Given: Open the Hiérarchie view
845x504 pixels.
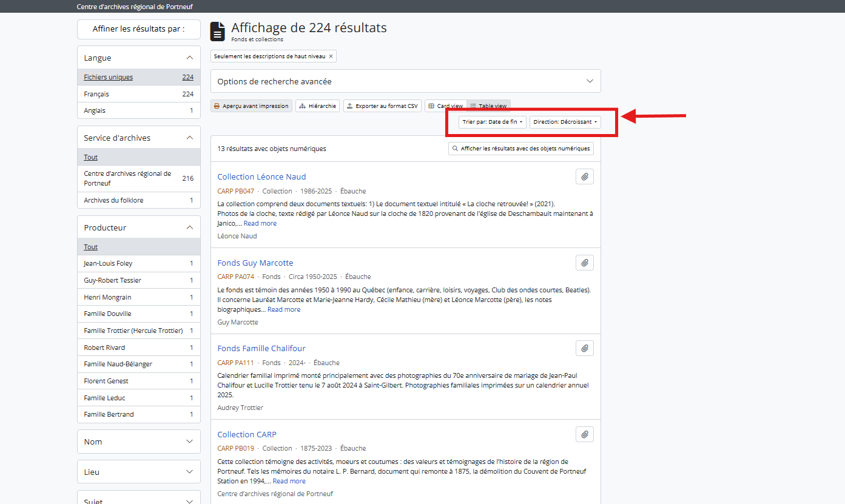Looking at the screenshot, I should tap(317, 106).
